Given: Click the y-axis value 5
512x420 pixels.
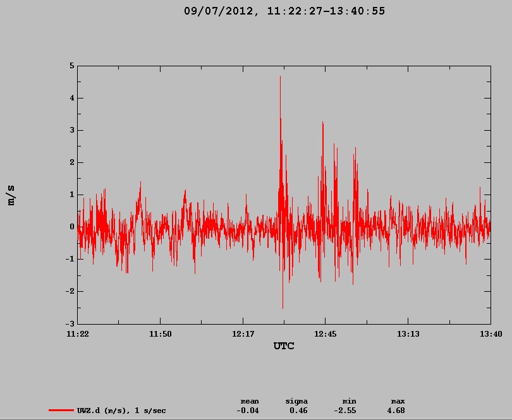Looking at the screenshot, I should pos(72,66).
